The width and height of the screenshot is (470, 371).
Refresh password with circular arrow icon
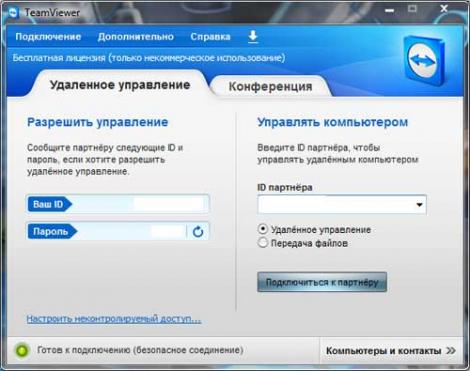(x=198, y=231)
